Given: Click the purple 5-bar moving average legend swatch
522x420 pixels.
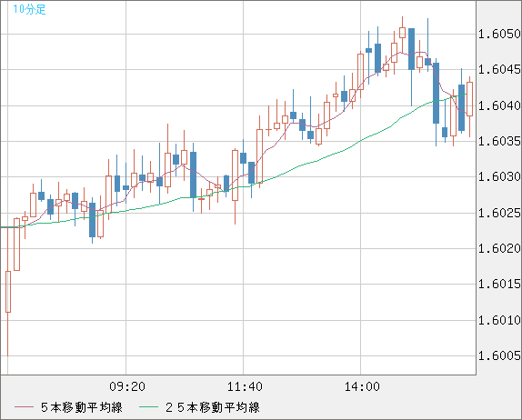Looking at the screenshot, I should point(24,407).
